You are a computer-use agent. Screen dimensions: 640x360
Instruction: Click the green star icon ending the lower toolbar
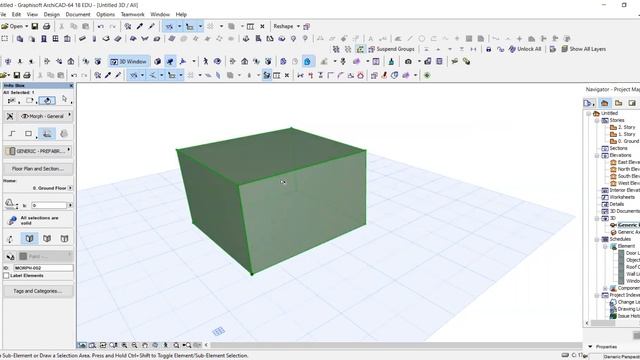(427, 76)
